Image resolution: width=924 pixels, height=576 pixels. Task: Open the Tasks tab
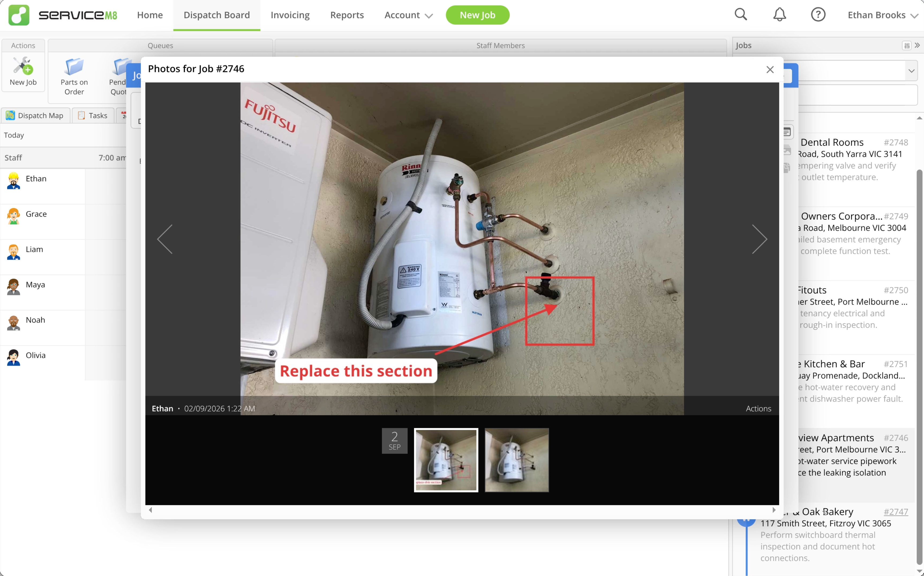tap(93, 115)
